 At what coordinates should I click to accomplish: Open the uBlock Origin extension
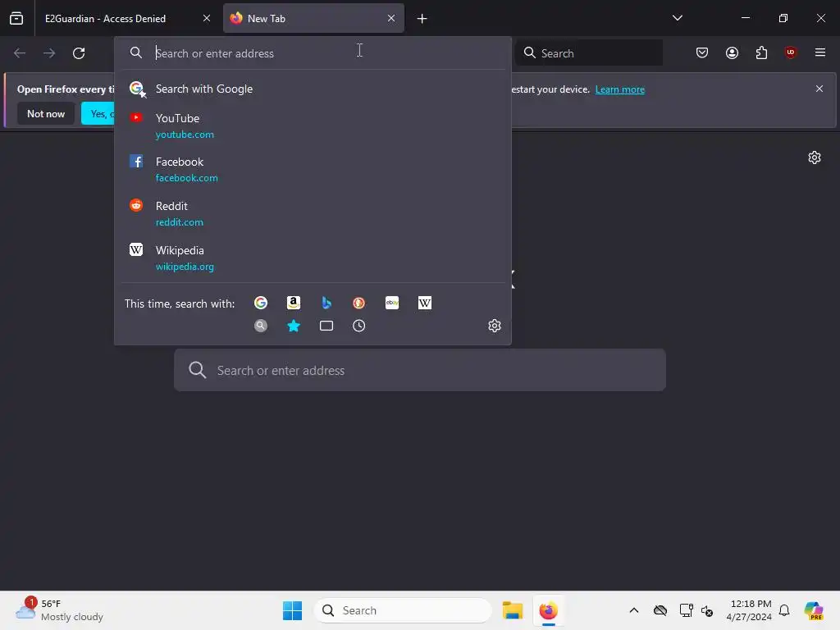pos(790,52)
